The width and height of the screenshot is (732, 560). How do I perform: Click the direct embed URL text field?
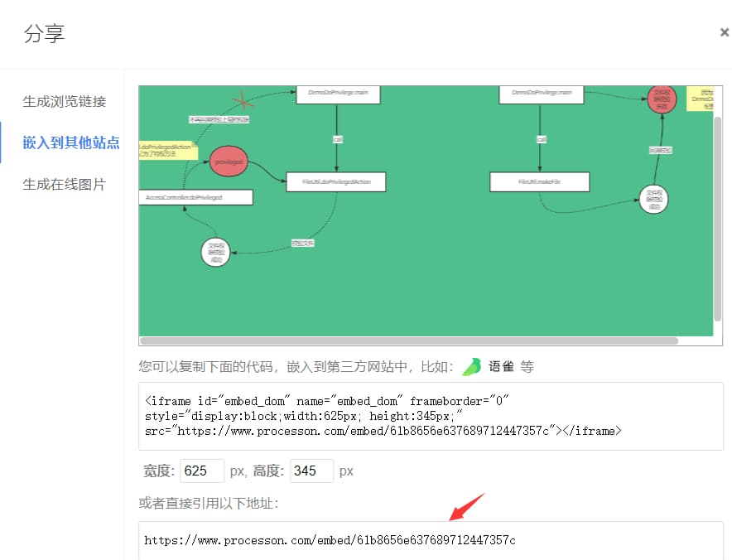click(x=431, y=540)
